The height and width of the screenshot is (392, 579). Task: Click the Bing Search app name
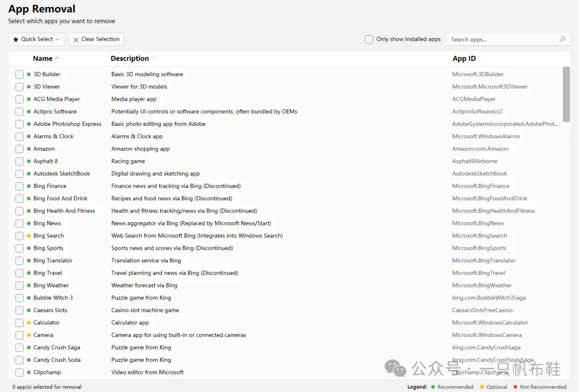(48, 236)
